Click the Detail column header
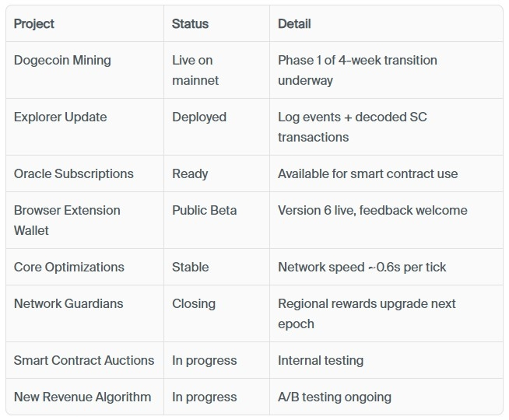The height and width of the screenshot is (420, 509). click(296, 23)
